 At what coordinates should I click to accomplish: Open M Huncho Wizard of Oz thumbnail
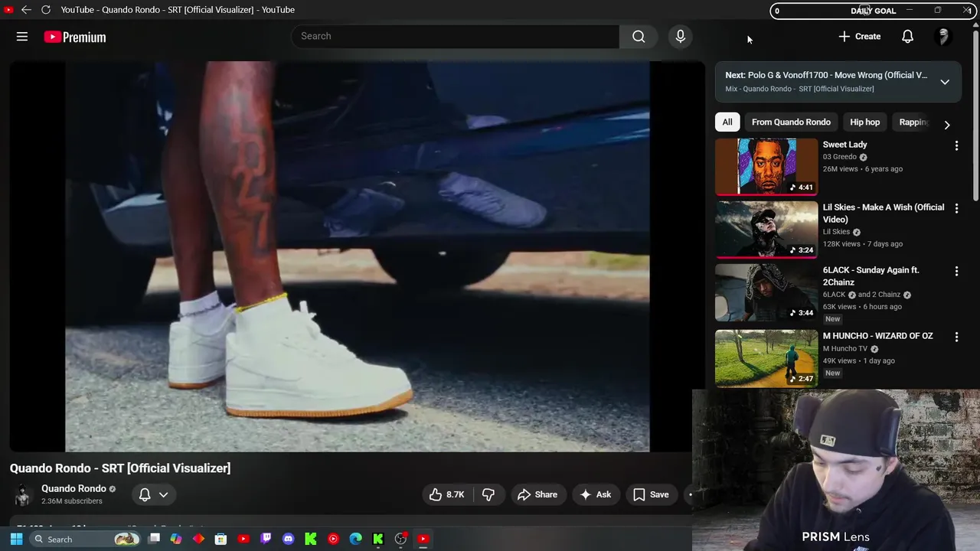pyautogui.click(x=766, y=358)
